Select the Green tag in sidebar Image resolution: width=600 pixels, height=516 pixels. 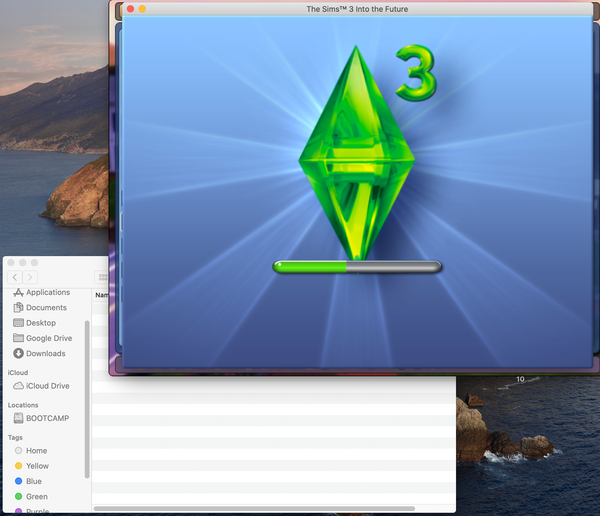(36, 496)
